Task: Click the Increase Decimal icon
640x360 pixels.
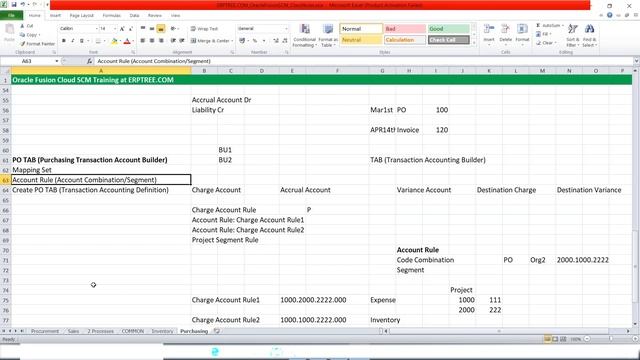Action: coord(276,41)
